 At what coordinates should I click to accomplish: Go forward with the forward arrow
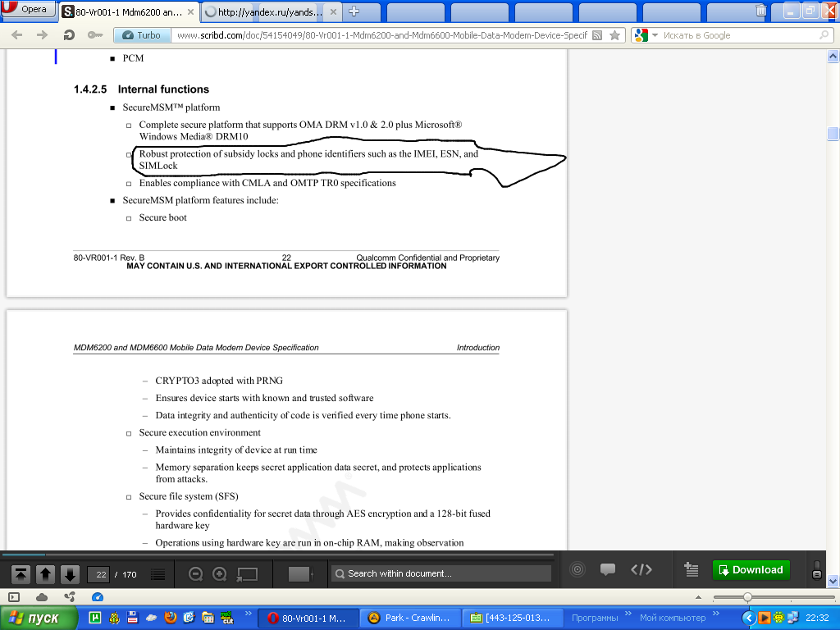tap(42, 35)
